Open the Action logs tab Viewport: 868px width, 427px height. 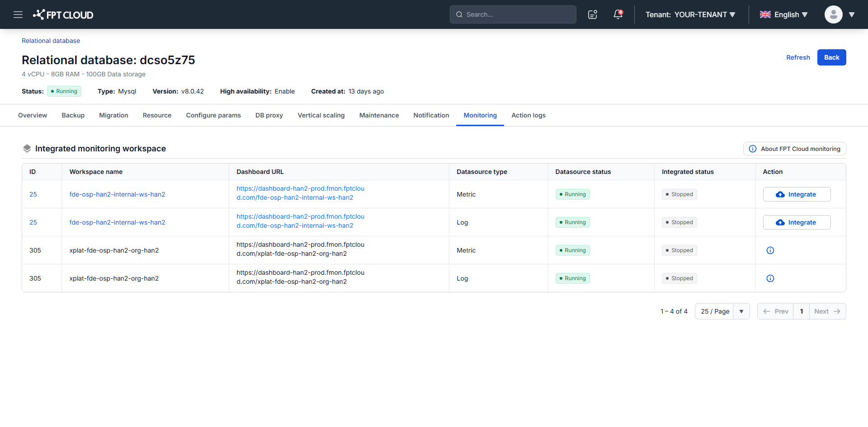point(528,115)
